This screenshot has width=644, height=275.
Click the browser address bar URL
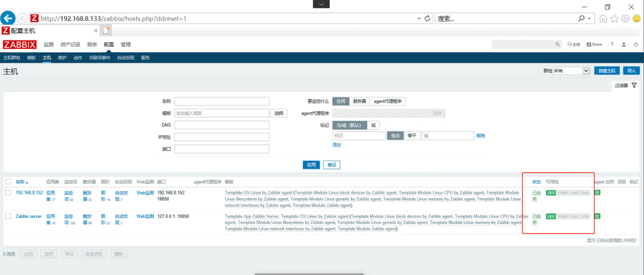[x=114, y=19]
